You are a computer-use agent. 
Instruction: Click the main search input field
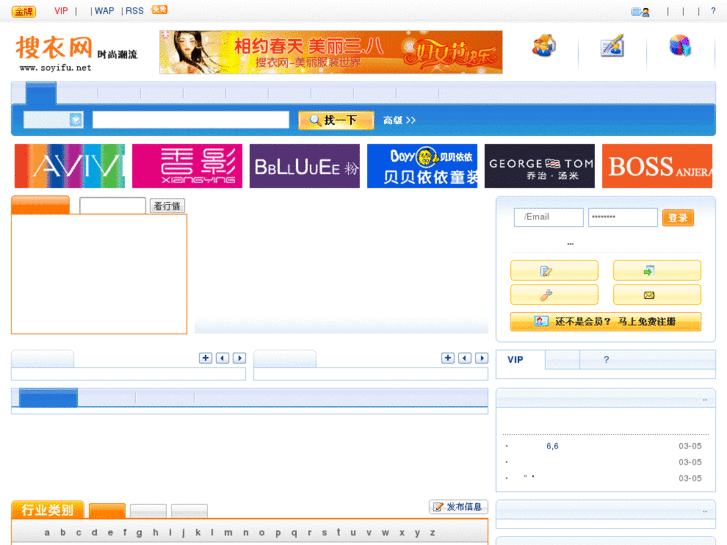click(x=191, y=120)
